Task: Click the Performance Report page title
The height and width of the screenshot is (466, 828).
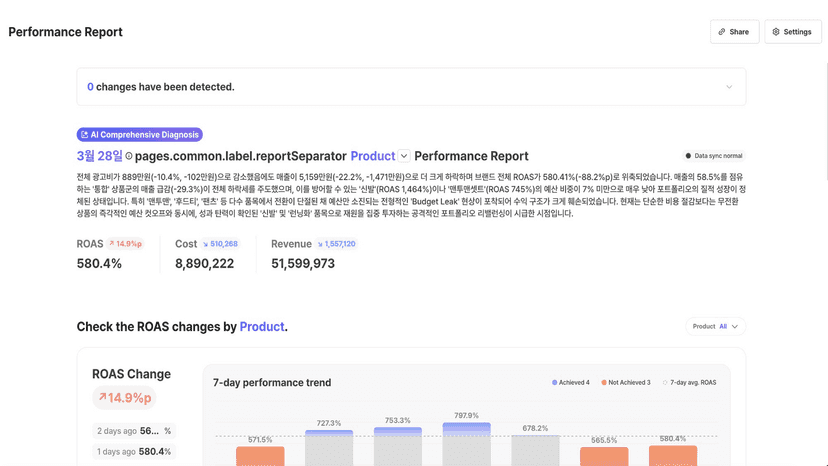Action: [x=65, y=32]
